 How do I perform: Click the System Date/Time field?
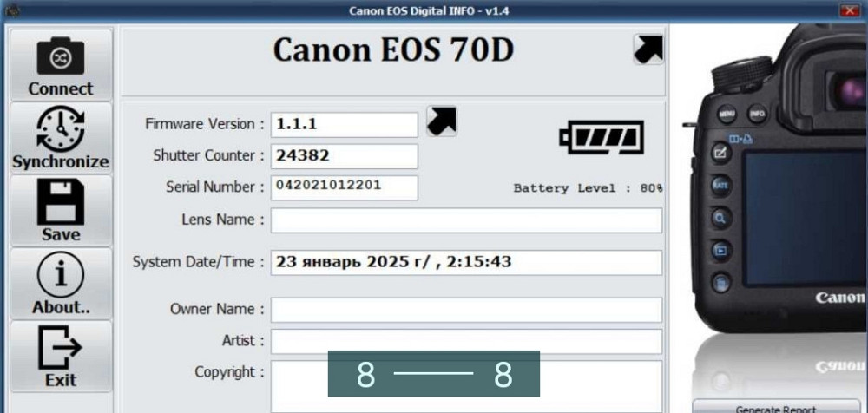[x=466, y=263]
